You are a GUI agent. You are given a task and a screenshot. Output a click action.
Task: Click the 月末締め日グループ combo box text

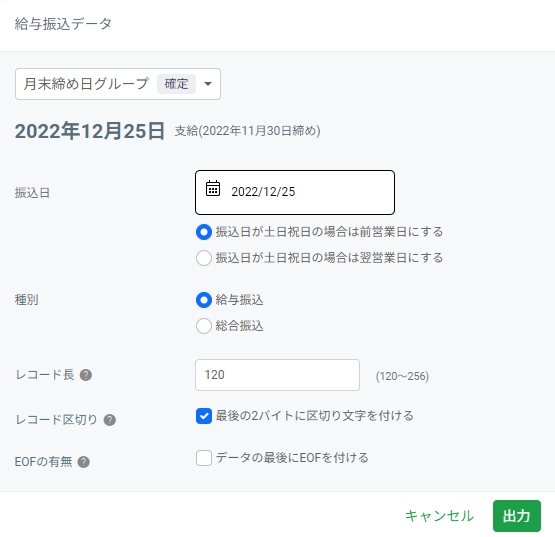pyautogui.click(x=86, y=84)
